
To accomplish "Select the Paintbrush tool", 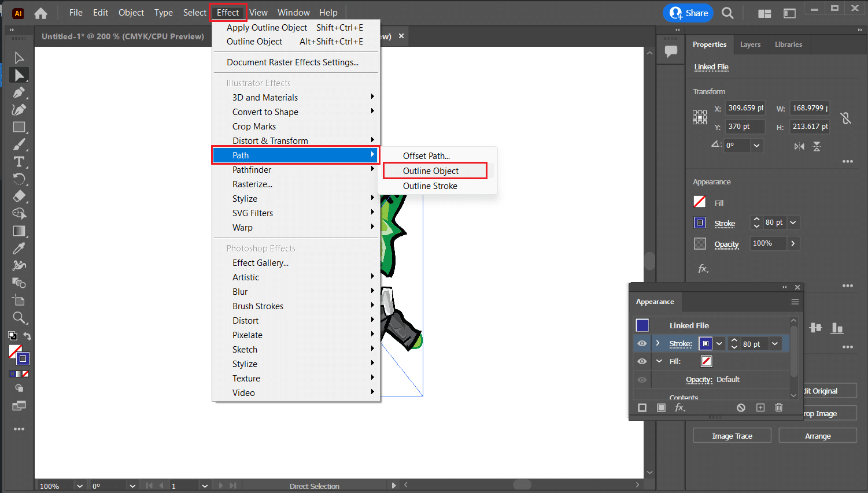I will (x=19, y=144).
